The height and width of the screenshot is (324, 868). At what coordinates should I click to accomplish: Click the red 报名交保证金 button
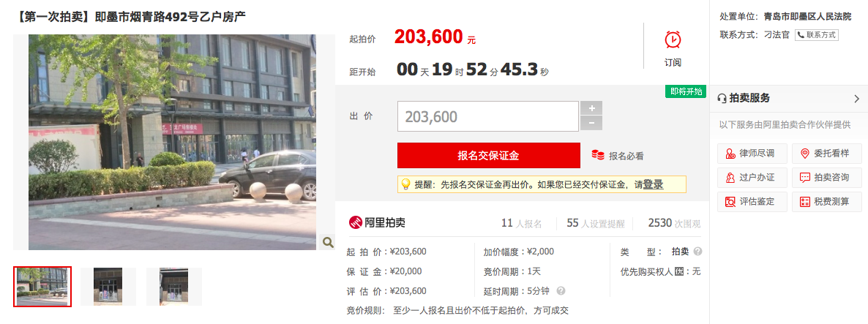point(489,155)
